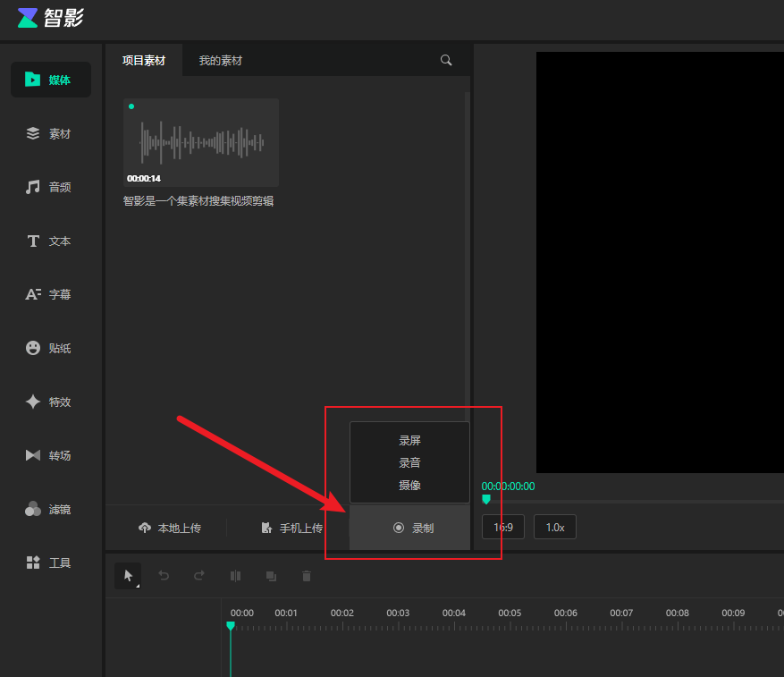Switch to the 我的素材 tab
The width and height of the screenshot is (784, 677).
point(220,61)
